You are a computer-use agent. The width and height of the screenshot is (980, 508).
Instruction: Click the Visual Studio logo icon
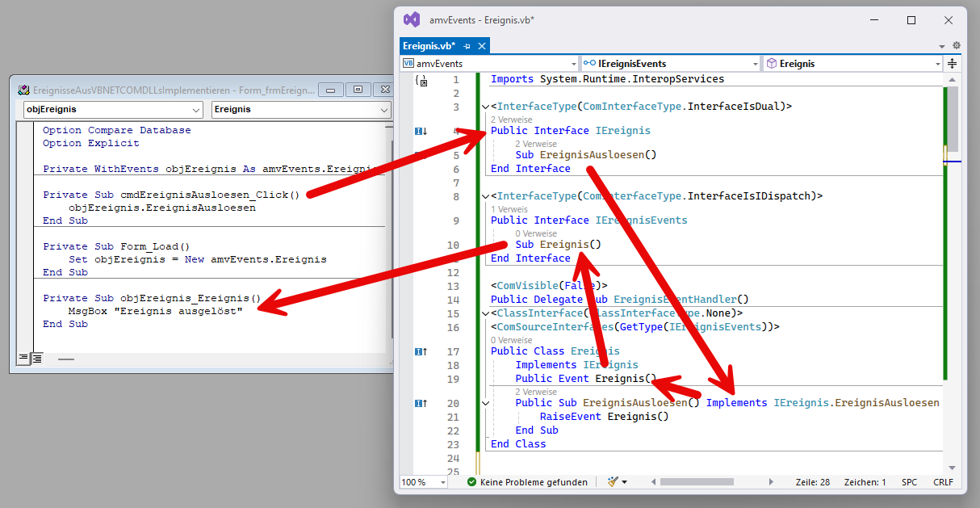[412, 19]
